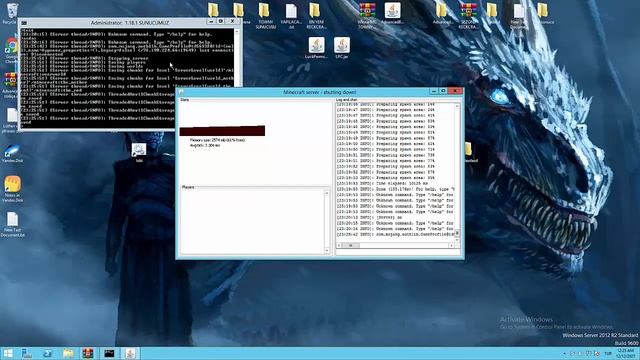Viewport: 640px width, 360px height.
Task: Switch to the Java Minecraft server taskbar item
Action: (x=130, y=353)
